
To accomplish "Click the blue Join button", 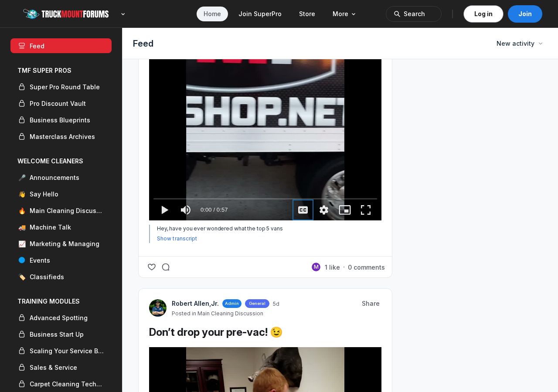I will pos(525,14).
